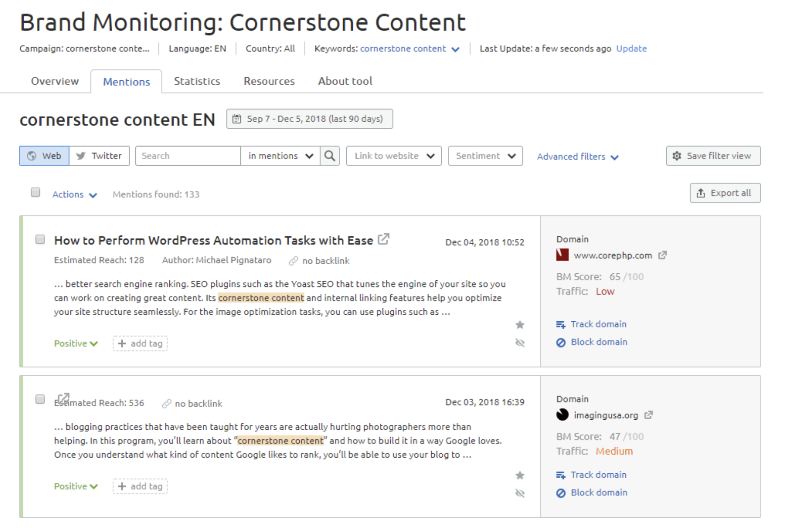Click 'Author: Michael Pignataro' text

click(216, 260)
